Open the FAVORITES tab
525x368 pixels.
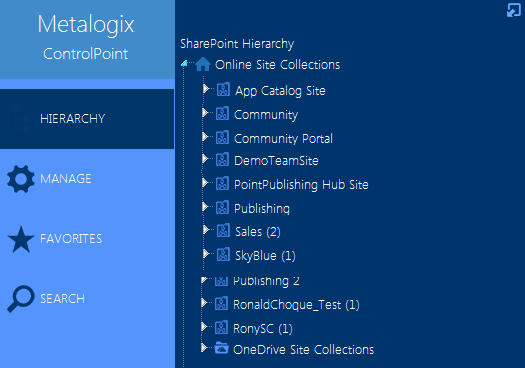(87, 239)
